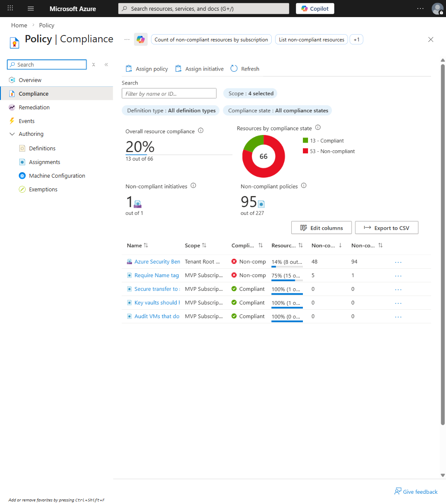Open row menu for Secure transfer to
The image size is (446, 504).
[398, 290]
